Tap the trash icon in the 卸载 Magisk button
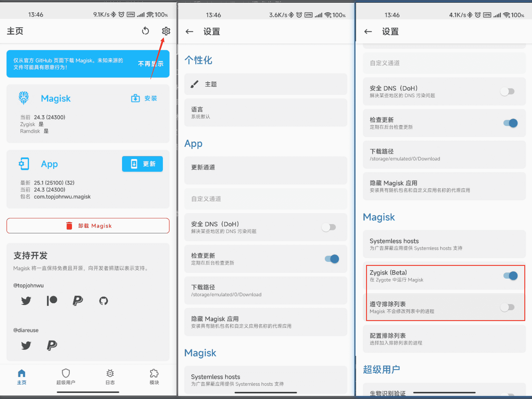532x399 pixels. point(69,226)
